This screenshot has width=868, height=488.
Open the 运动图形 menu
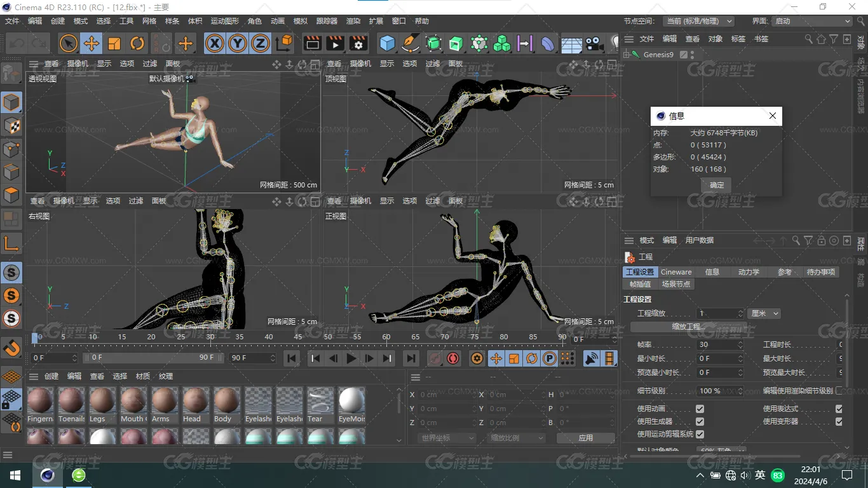(225, 21)
